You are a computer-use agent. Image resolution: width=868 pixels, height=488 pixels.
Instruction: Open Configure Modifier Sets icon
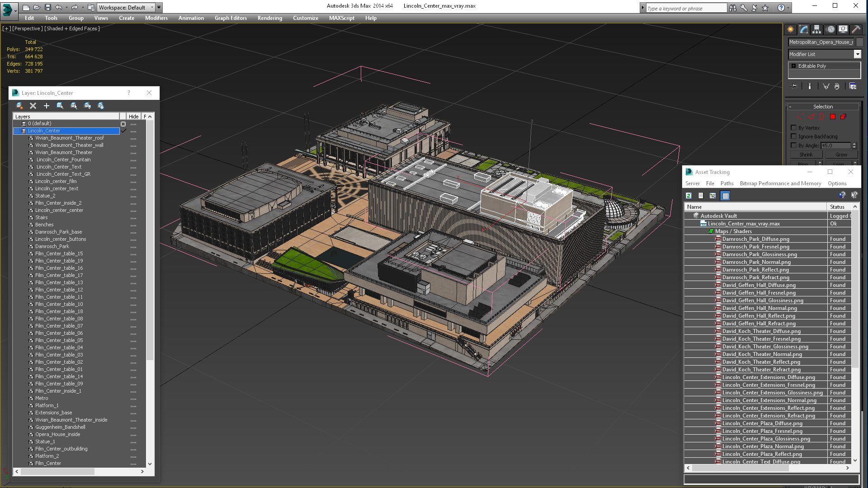(x=853, y=86)
